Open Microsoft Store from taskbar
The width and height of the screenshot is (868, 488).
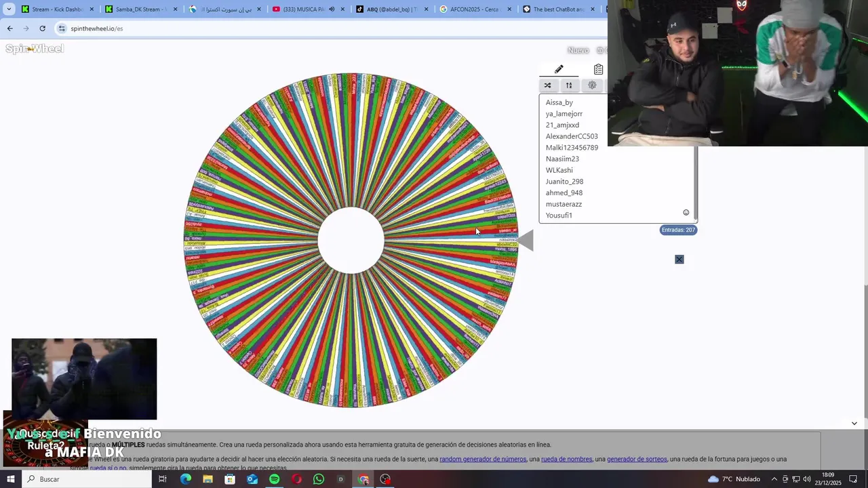[230, 479]
